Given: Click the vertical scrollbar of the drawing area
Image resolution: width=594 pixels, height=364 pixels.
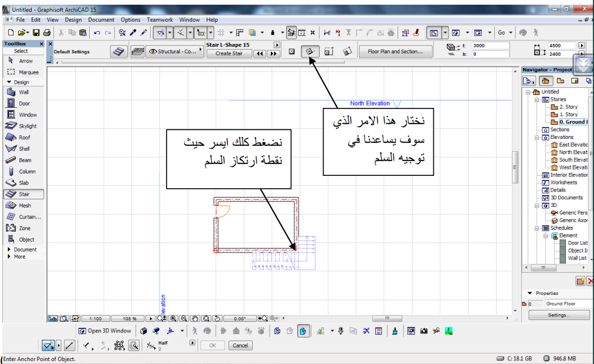Looking at the screenshot, I should coord(515,167).
